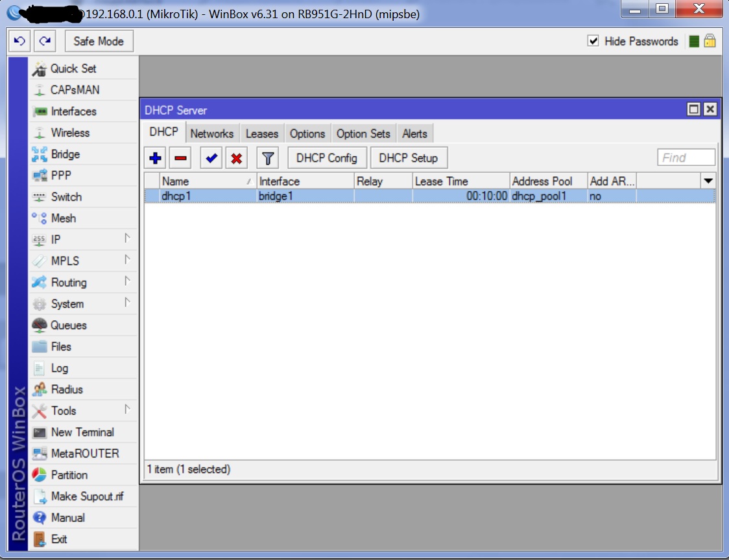
Task: Click Make Supout.rif in sidebar
Action: coord(83,496)
